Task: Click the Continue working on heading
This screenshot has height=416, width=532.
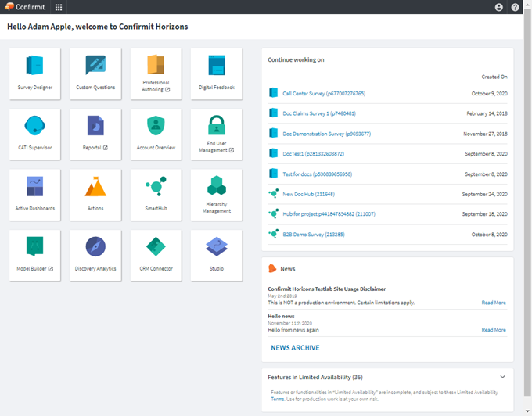Action: tap(296, 59)
